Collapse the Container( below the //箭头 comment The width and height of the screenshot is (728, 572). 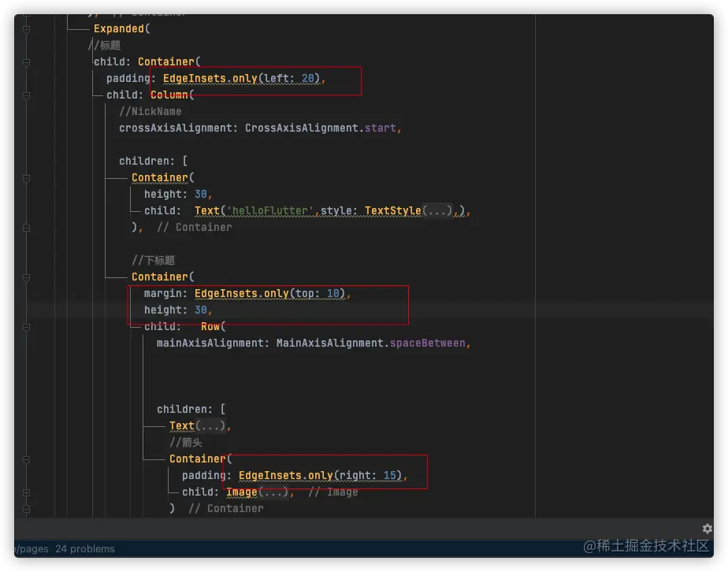(27, 459)
